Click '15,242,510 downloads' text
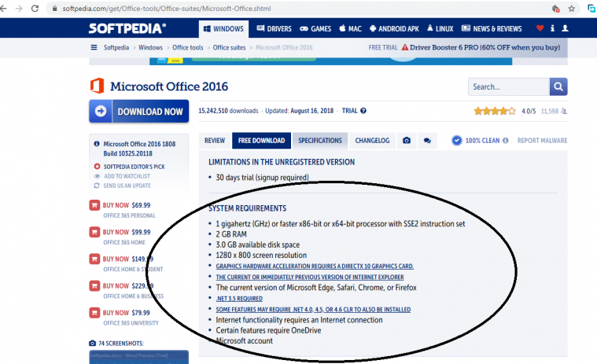This screenshot has height=364, width=597. click(x=228, y=111)
